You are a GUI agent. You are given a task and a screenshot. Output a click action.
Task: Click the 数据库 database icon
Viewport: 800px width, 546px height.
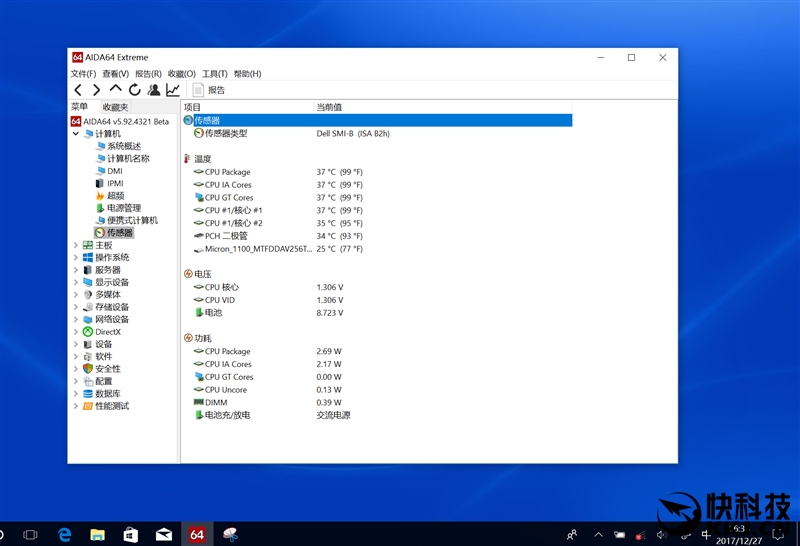tap(88, 393)
